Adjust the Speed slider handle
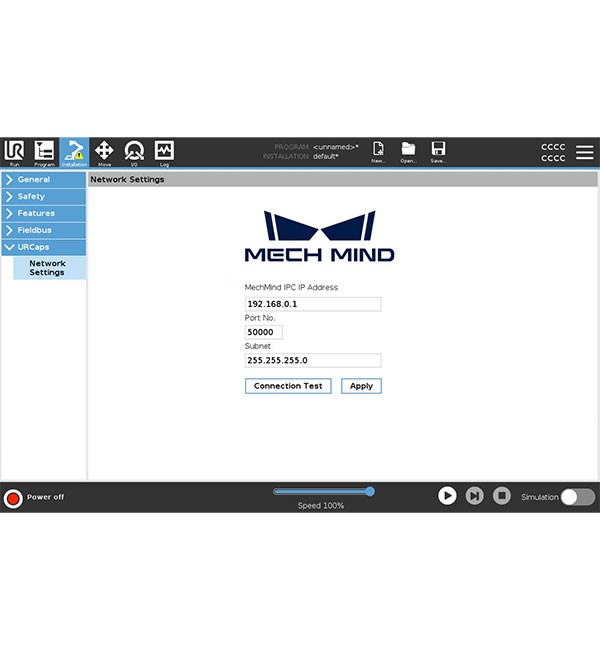 click(x=370, y=492)
